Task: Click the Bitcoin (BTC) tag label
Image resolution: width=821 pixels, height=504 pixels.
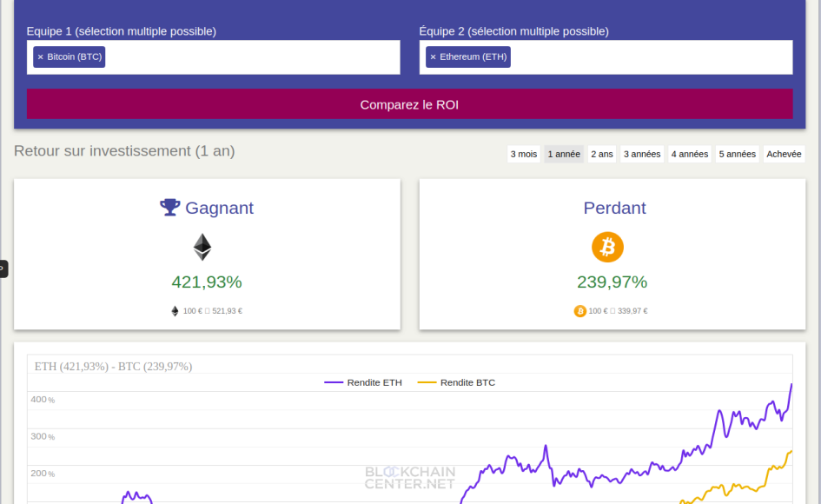Action: click(x=75, y=57)
